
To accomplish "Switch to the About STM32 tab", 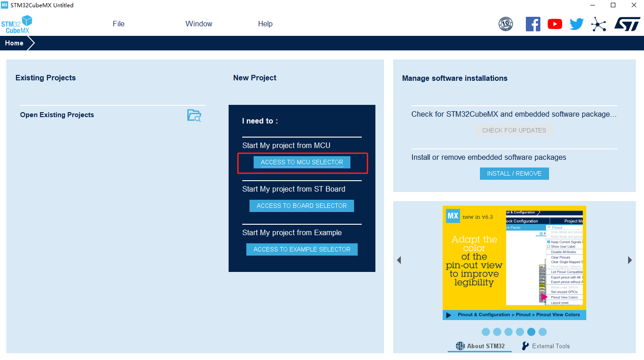I will [x=480, y=346].
